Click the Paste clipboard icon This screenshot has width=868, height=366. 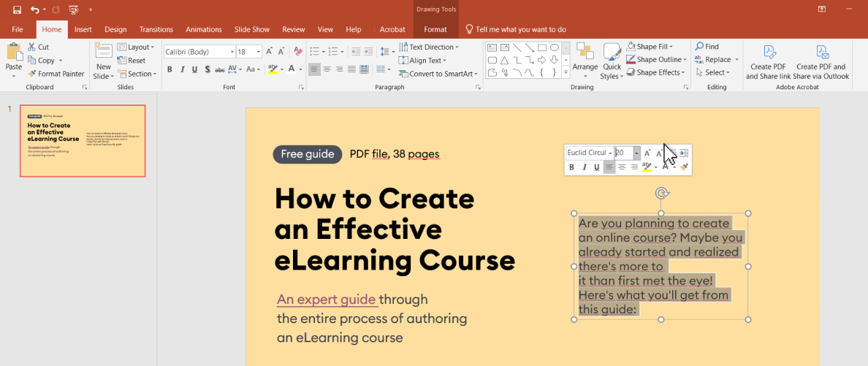(14, 51)
